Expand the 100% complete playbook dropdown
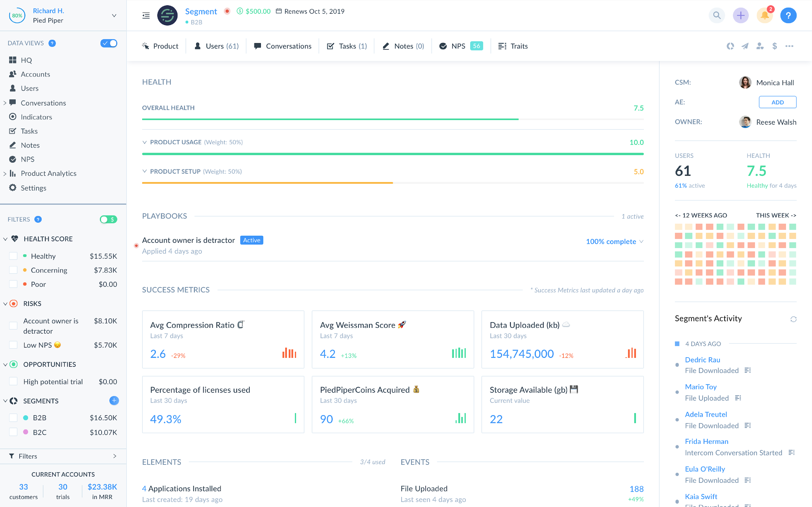Viewport: 812px width, 507px height. tap(641, 241)
